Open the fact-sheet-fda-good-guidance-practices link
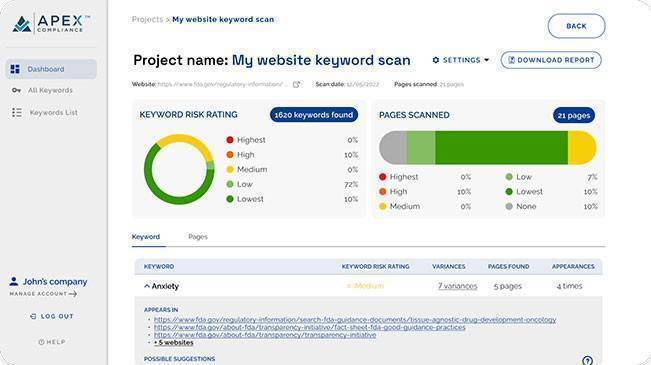This screenshot has height=365, width=651. (x=310, y=327)
